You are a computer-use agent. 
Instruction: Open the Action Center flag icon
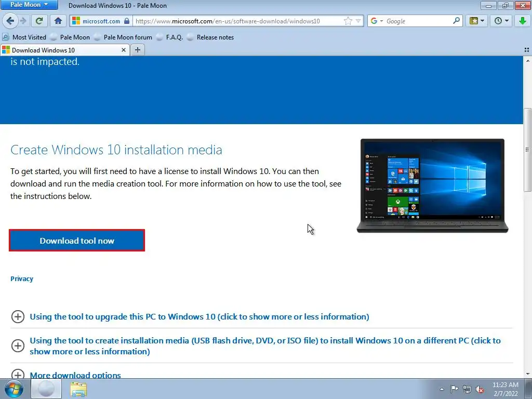(454, 389)
